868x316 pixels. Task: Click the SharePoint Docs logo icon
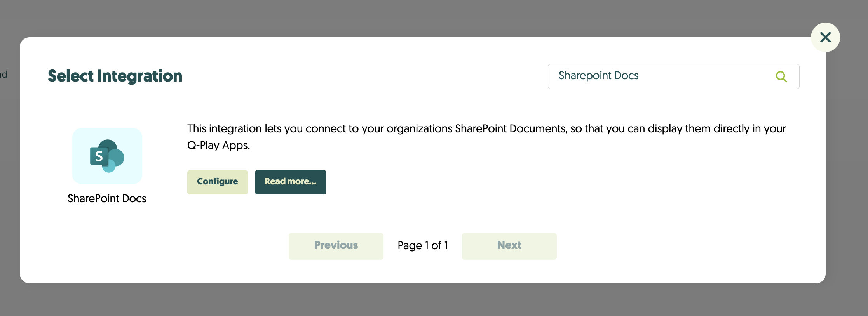click(107, 156)
